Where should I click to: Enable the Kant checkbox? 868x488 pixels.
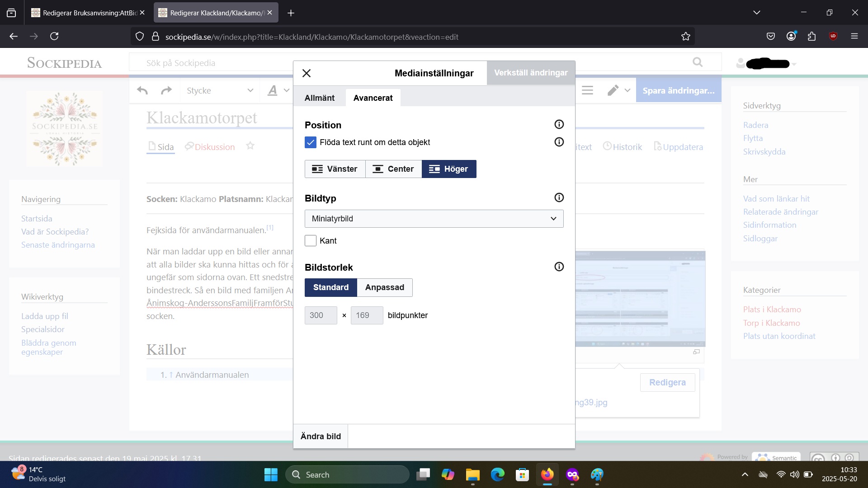(311, 241)
